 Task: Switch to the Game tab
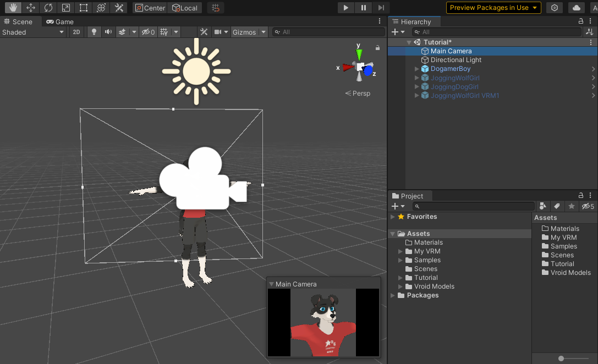[x=60, y=22]
